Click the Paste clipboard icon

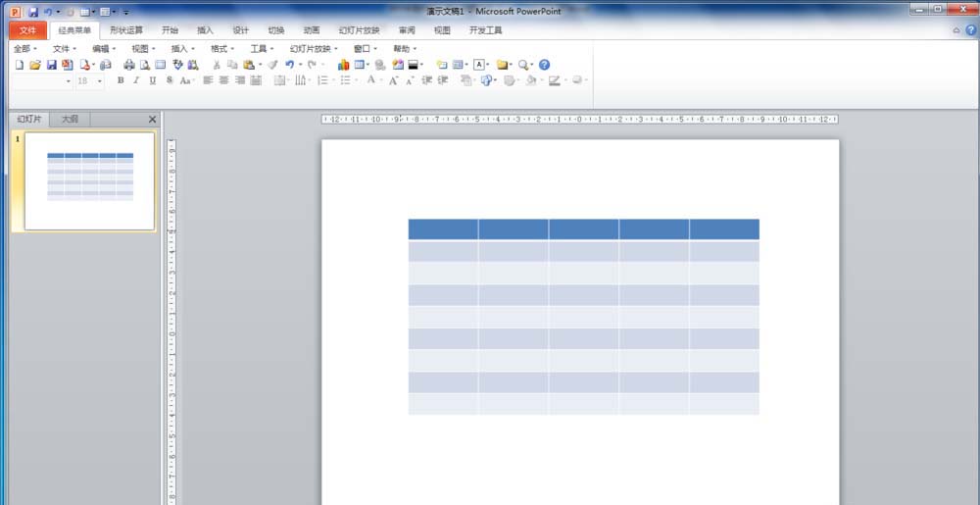coord(249,65)
